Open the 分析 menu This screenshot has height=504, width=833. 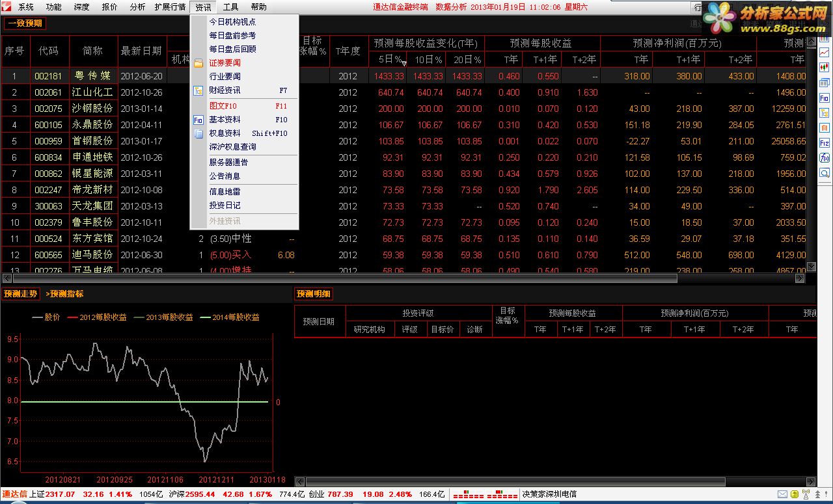(137, 7)
